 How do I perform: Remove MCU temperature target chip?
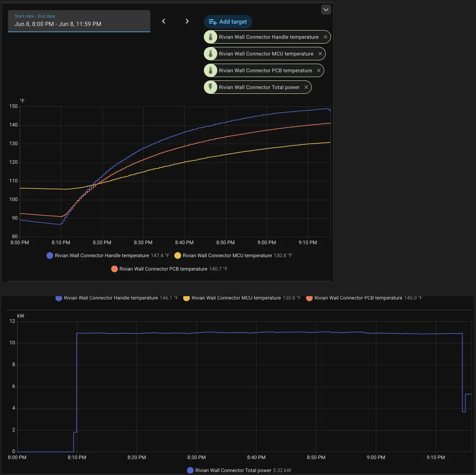click(x=320, y=54)
